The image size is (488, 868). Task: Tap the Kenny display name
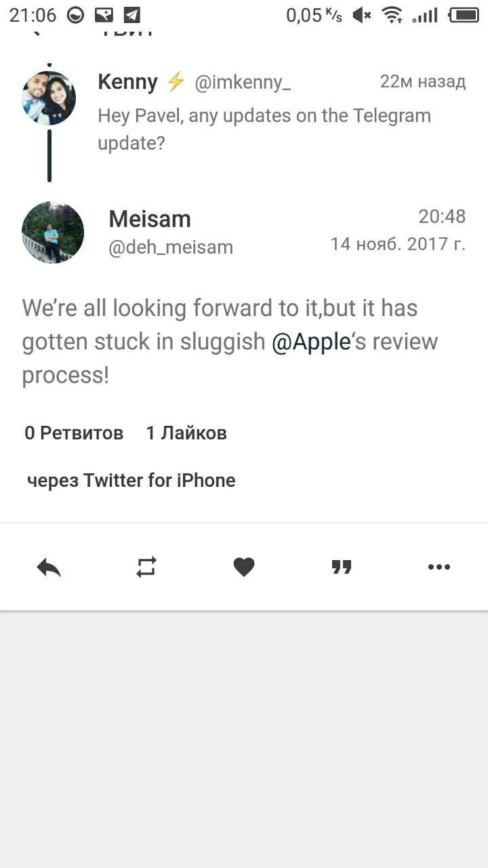127,83
